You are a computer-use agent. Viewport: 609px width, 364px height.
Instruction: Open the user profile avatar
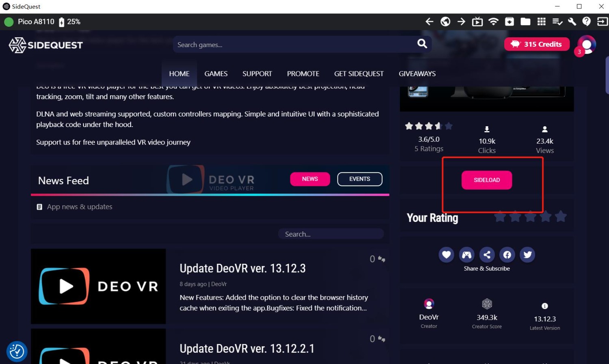click(587, 45)
